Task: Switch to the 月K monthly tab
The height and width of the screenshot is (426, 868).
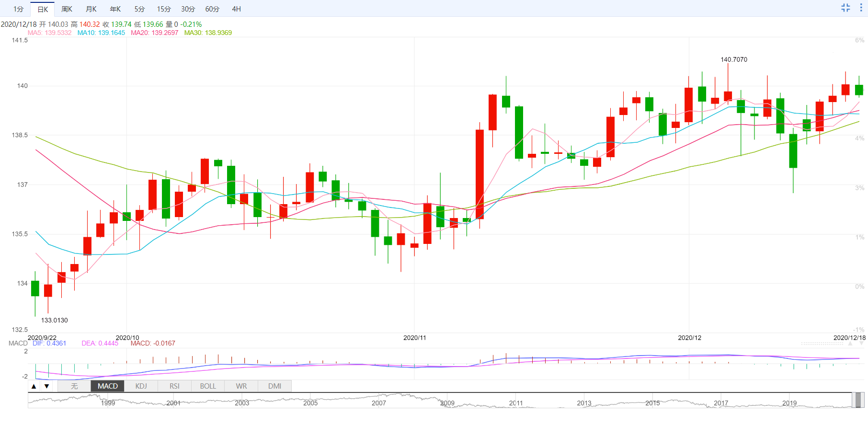Action: point(91,9)
